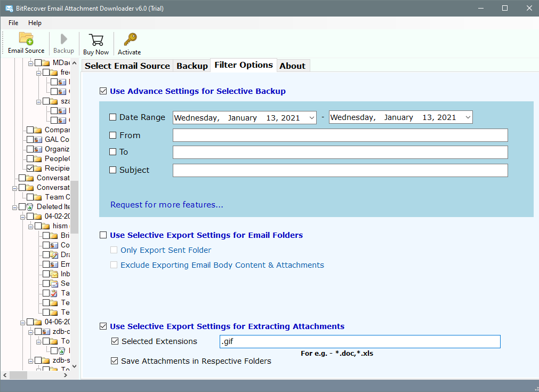Click Request for more features link
Viewport: 539px width, 392px height.
click(167, 205)
